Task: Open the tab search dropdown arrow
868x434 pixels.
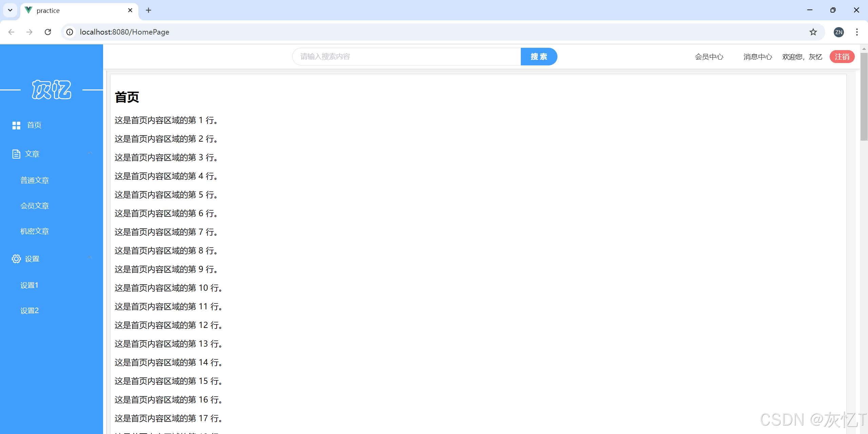Action: pos(10,10)
